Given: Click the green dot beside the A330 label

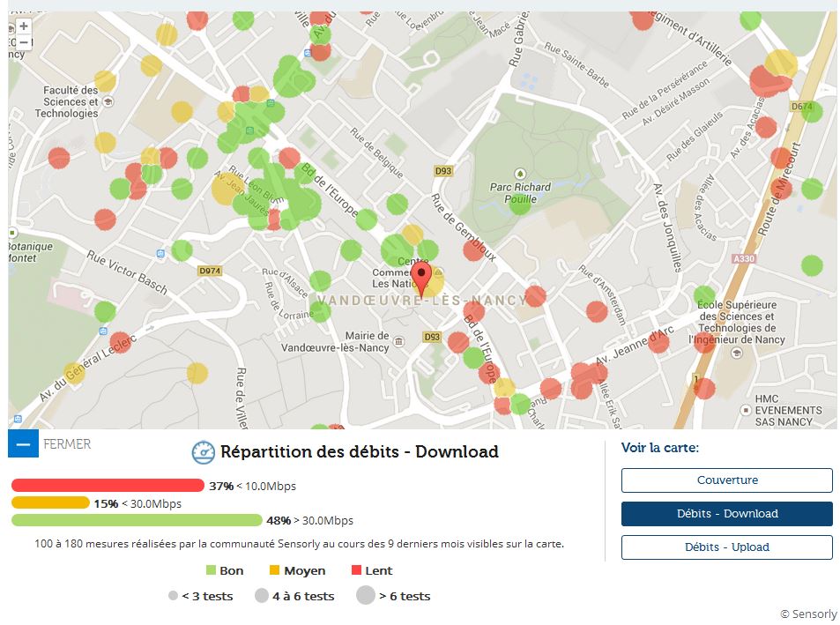Looking at the screenshot, I should coord(812,264).
